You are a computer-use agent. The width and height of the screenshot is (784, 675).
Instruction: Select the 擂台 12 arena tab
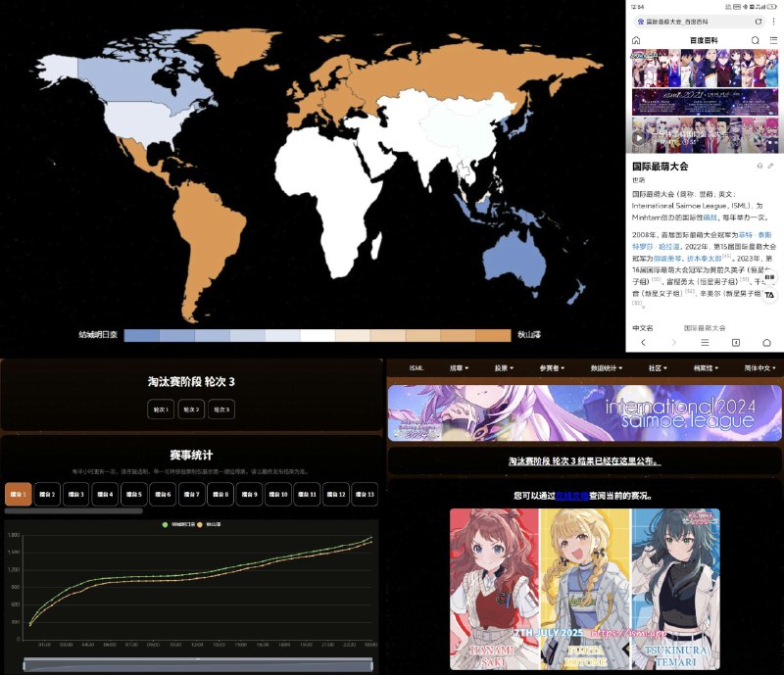[x=336, y=495]
